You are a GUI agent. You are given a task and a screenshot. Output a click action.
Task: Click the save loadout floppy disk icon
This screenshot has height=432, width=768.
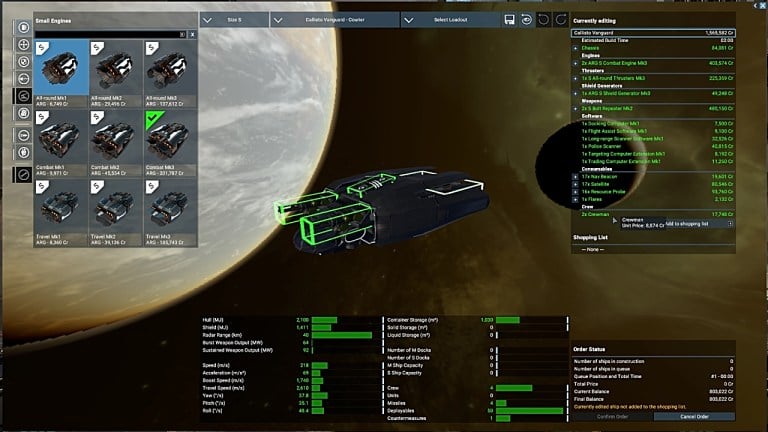(x=510, y=19)
